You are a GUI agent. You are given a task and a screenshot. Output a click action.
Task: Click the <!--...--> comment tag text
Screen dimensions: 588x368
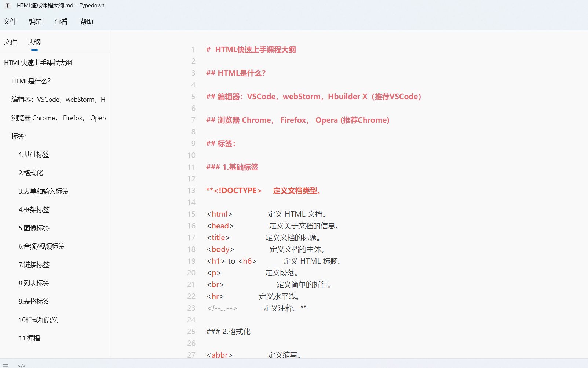(x=222, y=308)
